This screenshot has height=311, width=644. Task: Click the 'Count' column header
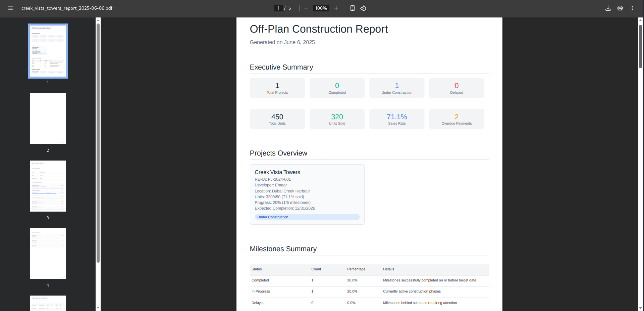pos(316,269)
